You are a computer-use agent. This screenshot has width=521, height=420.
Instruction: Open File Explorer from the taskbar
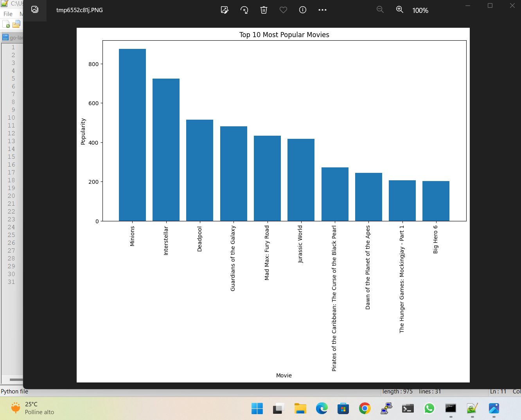(300, 408)
